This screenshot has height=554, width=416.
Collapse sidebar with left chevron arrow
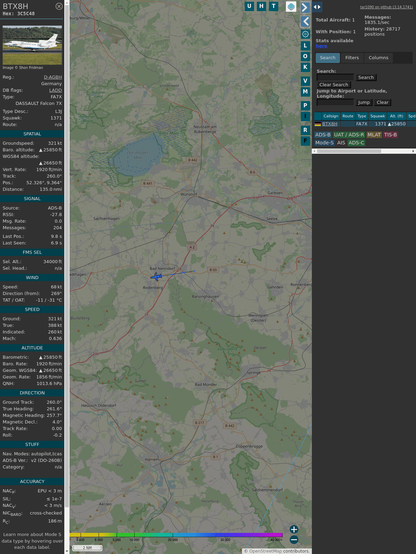tap(305, 22)
